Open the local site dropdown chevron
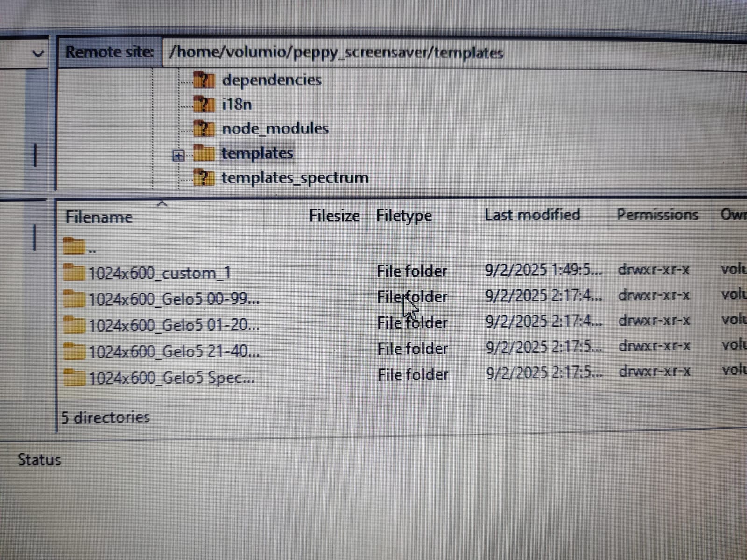747x560 pixels. pyautogui.click(x=38, y=53)
